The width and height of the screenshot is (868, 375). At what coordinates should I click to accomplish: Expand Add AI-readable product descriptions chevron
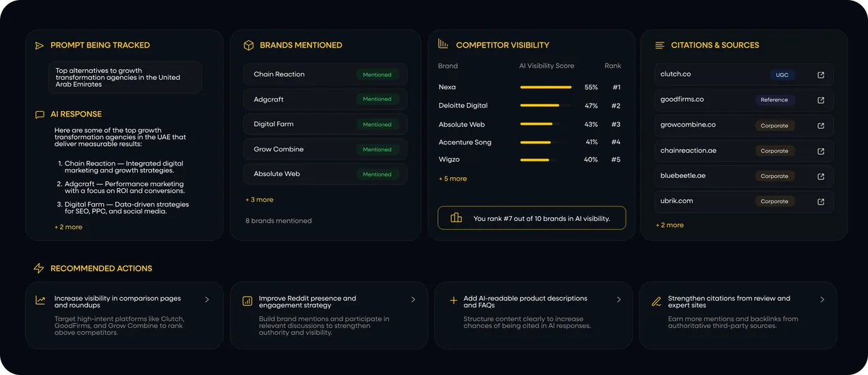pyautogui.click(x=619, y=299)
